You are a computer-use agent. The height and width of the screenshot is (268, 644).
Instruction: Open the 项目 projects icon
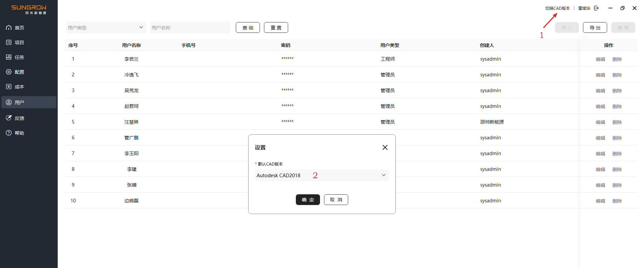[x=9, y=42]
